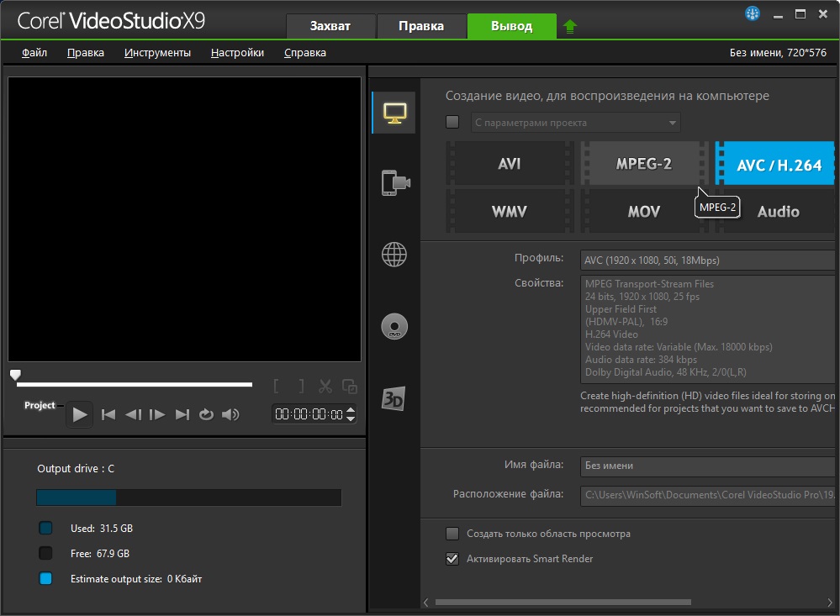The height and width of the screenshot is (616, 840).
Task: Select the AVC / H.264 format button
Action: [775, 163]
